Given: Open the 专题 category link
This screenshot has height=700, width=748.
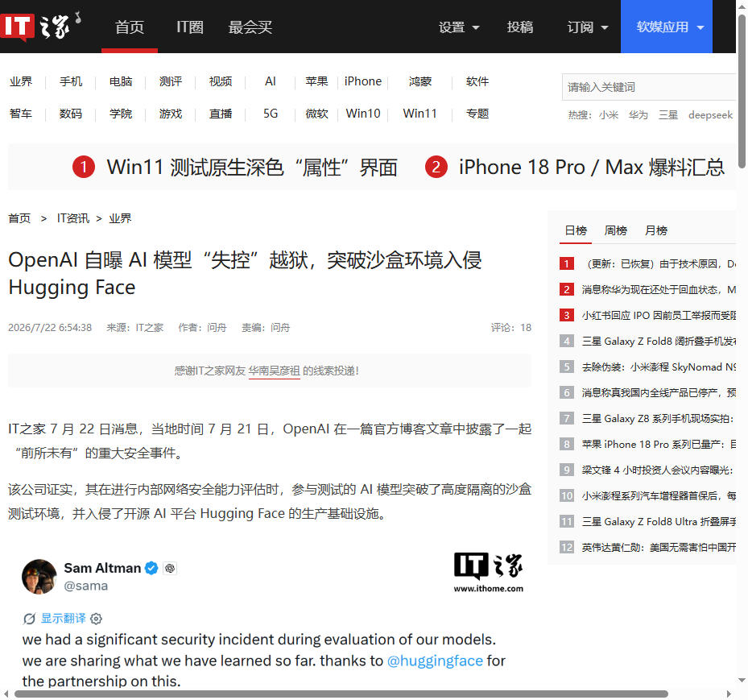Looking at the screenshot, I should pos(477,114).
